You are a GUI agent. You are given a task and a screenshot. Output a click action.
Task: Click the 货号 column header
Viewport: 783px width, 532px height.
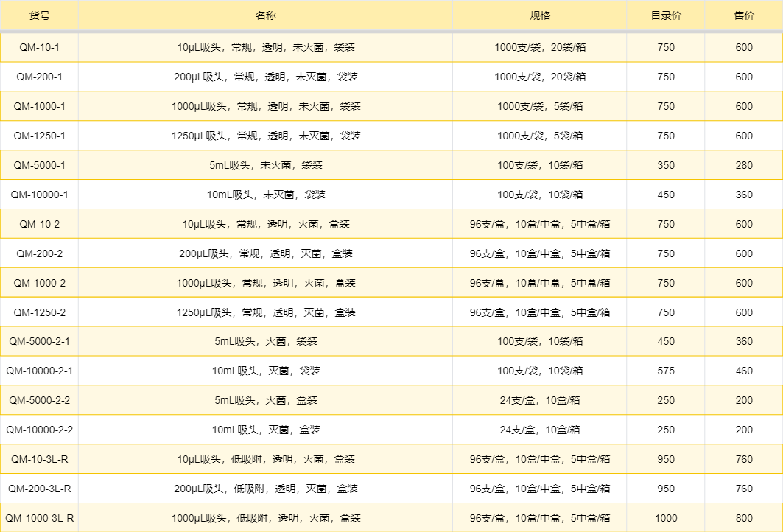40,15
